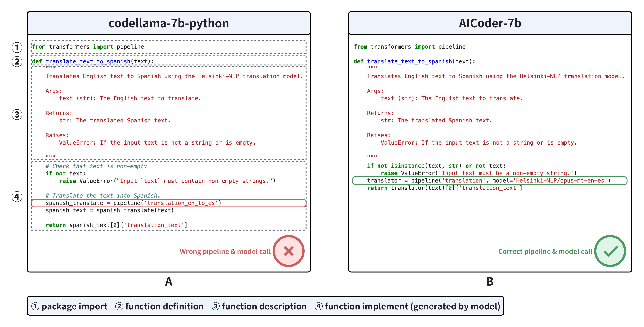Click the 'Correct pipeline & model call' label
644x327 pixels.
click(545, 251)
